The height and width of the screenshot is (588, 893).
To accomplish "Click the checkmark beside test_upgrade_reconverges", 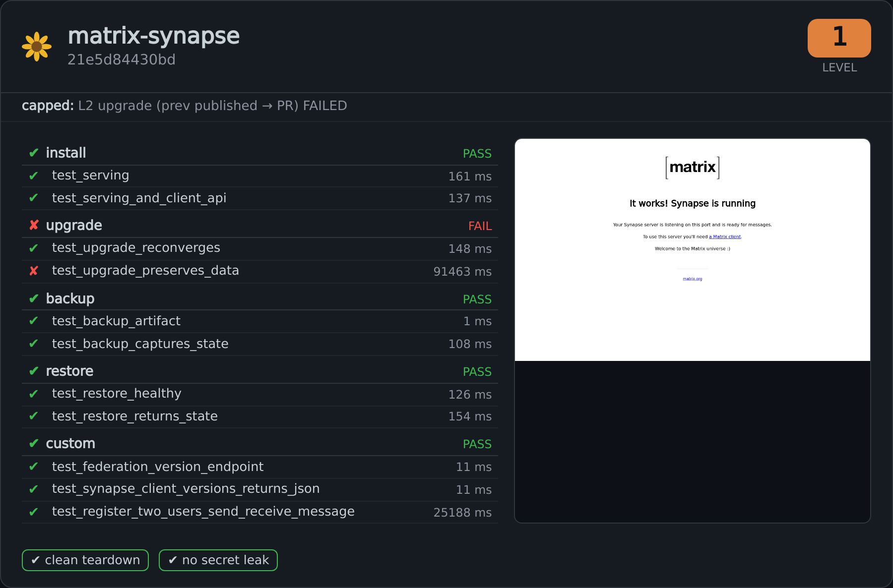I will pos(34,248).
